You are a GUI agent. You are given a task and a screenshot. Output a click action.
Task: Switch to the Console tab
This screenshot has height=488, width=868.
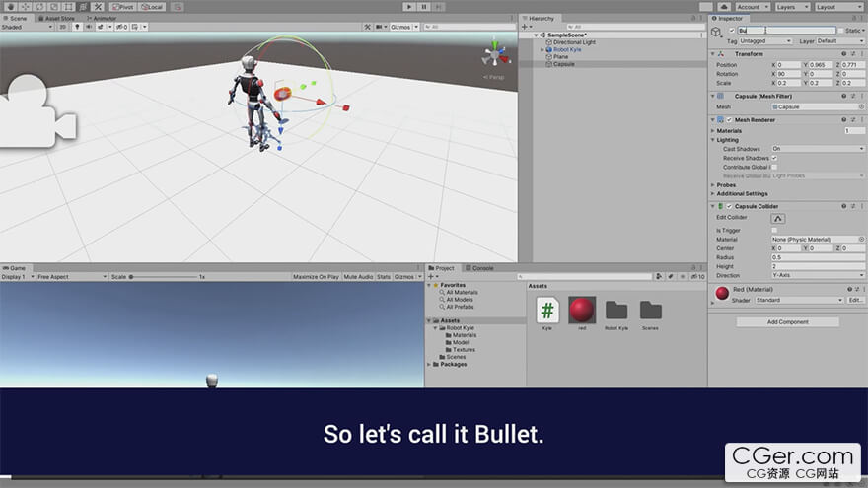482,268
